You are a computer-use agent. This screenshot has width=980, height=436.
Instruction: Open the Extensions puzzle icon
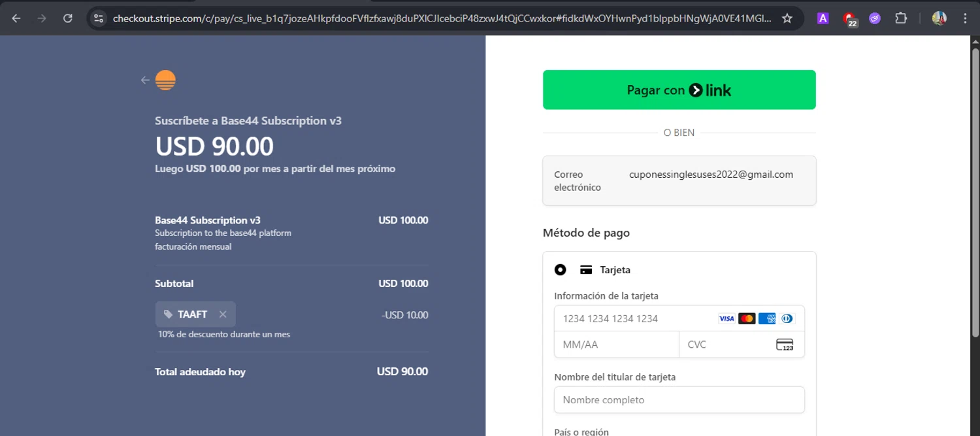901,18
